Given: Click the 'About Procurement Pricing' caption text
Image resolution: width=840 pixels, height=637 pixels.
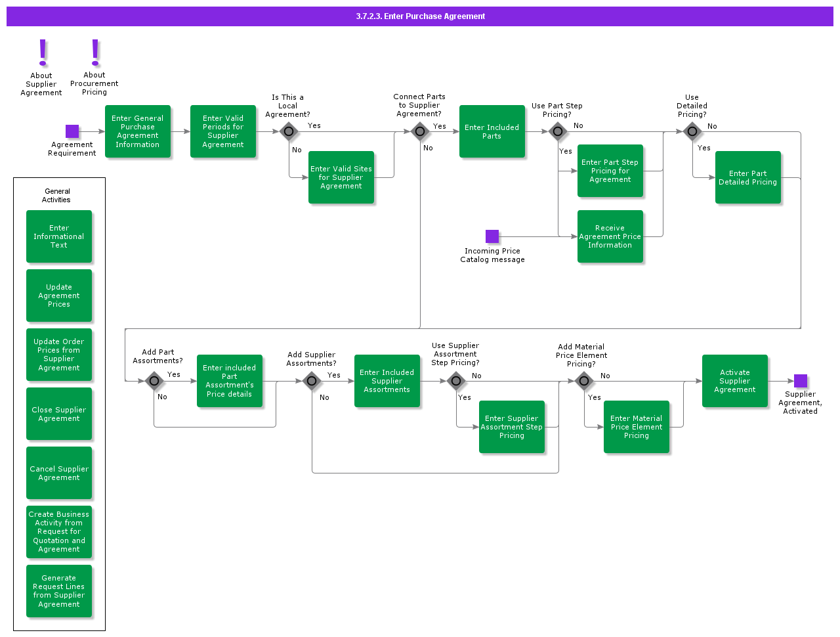Looking at the screenshot, I should pyautogui.click(x=94, y=83).
